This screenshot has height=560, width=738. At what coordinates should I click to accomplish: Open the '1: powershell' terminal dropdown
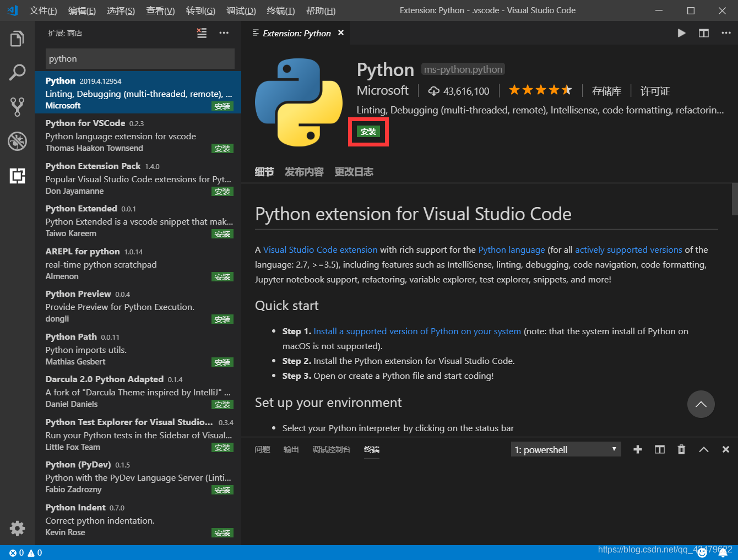click(x=565, y=449)
